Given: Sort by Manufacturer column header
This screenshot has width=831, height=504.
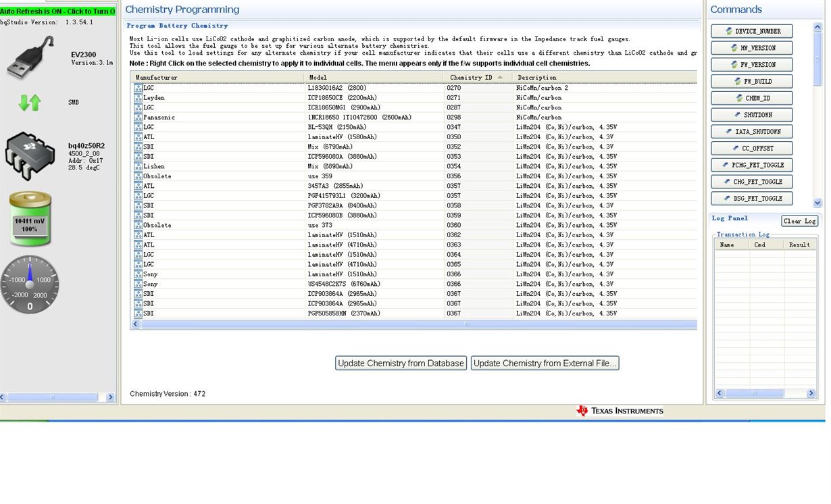Looking at the screenshot, I should click(x=217, y=77).
